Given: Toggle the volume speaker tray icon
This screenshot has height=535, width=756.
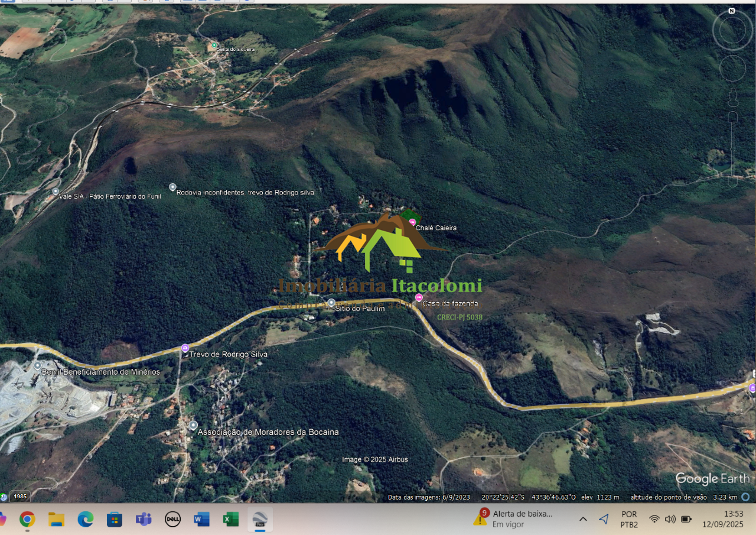Looking at the screenshot, I should coord(670,519).
